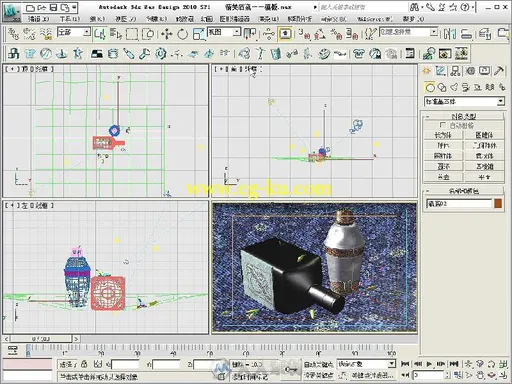This screenshot has width=512, height=384.
Task: Open the 帮助(H) menu
Action: (x=413, y=19)
